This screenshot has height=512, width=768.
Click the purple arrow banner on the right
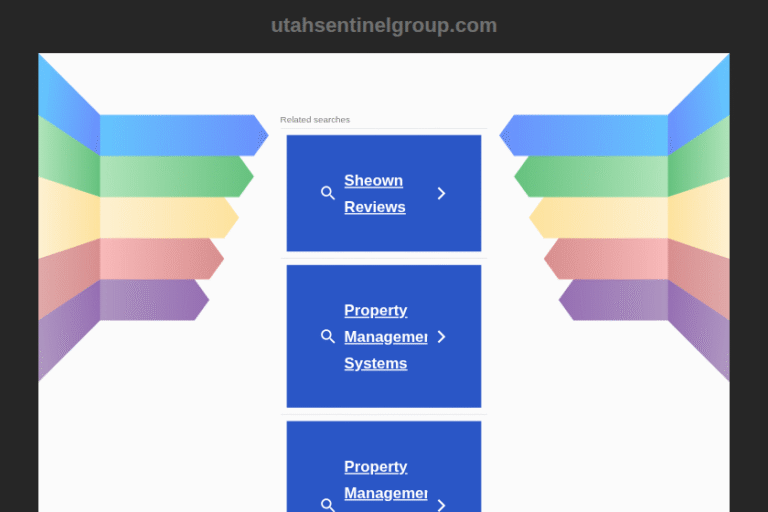617,299
